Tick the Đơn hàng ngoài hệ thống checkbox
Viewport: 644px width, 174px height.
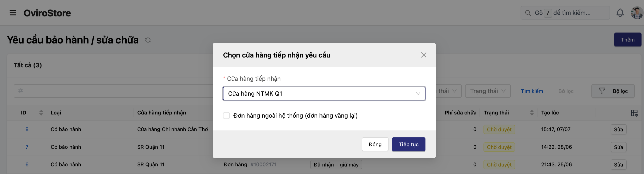pyautogui.click(x=226, y=116)
